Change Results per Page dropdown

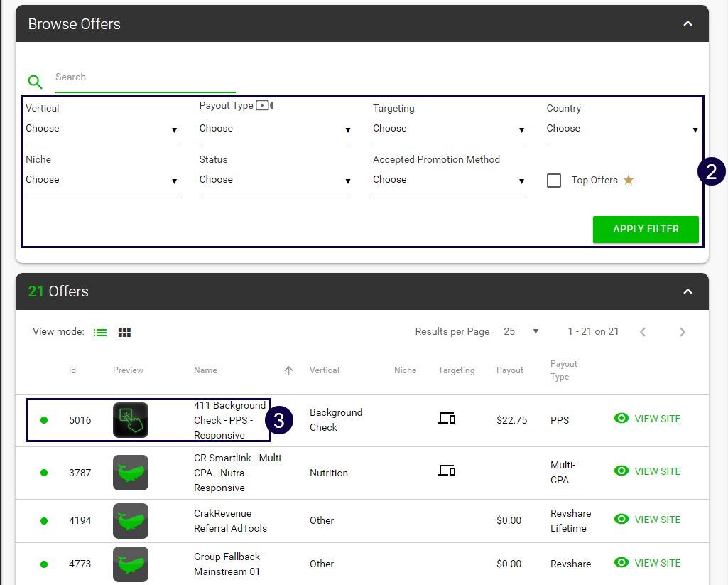coord(521,332)
